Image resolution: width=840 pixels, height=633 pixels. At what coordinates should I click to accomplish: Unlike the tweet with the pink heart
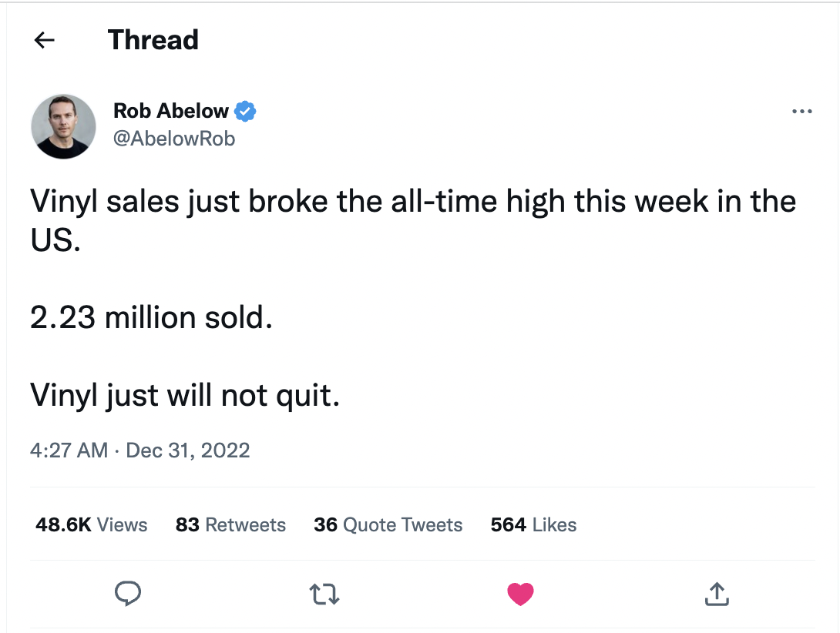click(x=520, y=593)
